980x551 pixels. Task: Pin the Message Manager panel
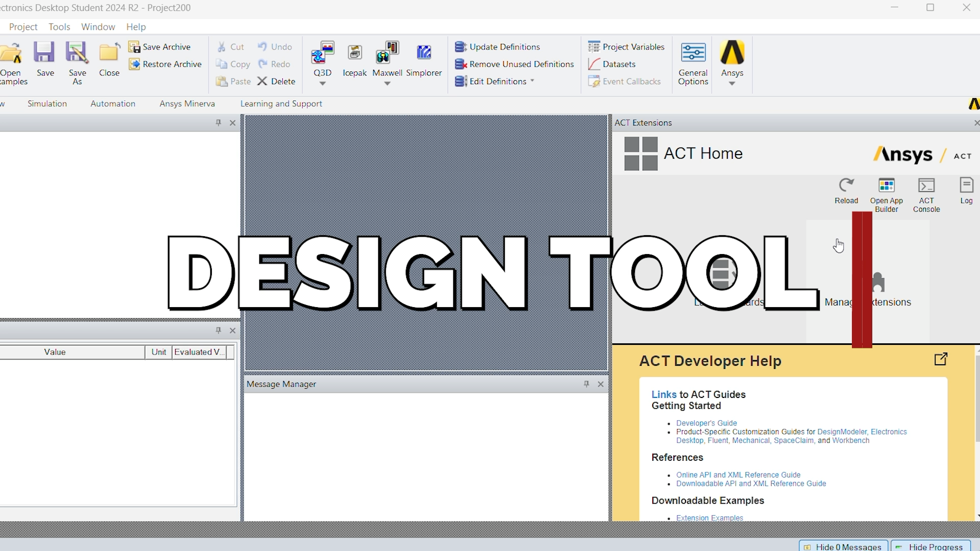(x=586, y=384)
